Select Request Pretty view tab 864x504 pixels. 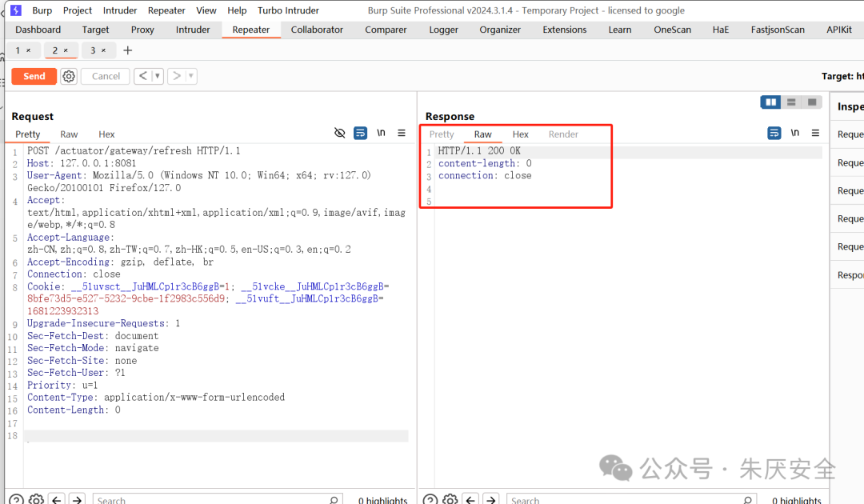coord(27,134)
